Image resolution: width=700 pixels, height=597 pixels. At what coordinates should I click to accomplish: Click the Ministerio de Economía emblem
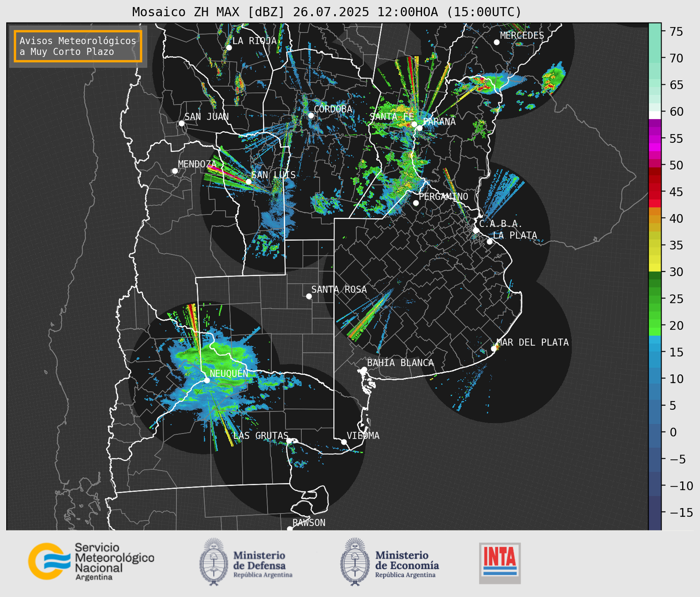coord(354,562)
